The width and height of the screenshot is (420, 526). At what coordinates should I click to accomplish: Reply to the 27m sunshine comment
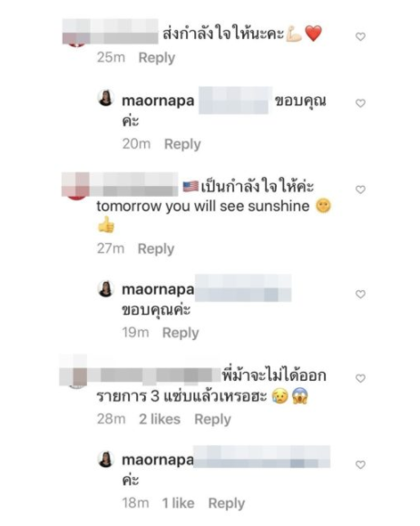click(x=156, y=248)
